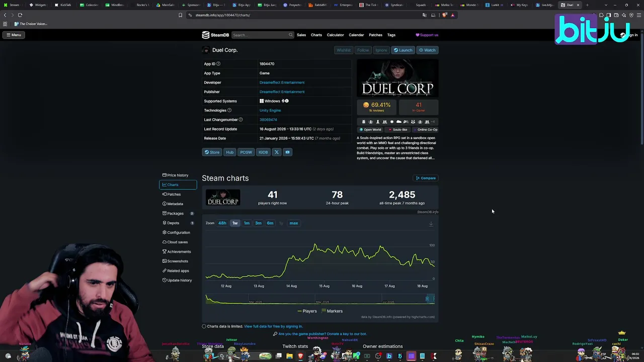
Task: Click the search magnifier icon
Action: pyautogui.click(x=290, y=35)
